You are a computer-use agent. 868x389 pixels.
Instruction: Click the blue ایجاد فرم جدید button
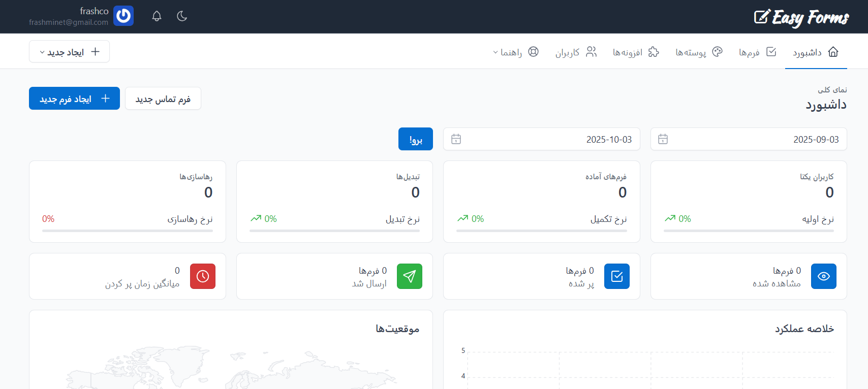(74, 99)
